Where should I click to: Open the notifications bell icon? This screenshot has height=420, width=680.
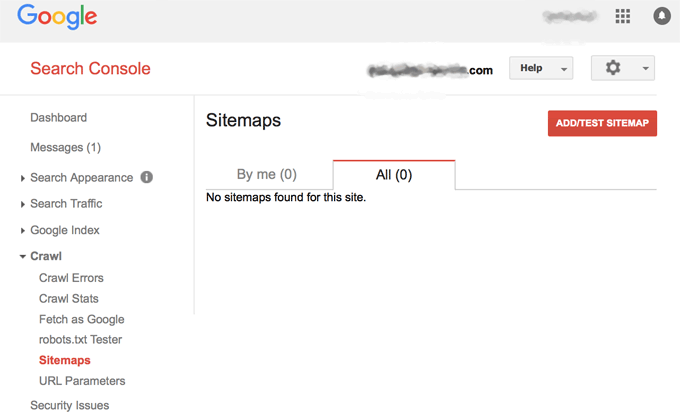pos(662,16)
